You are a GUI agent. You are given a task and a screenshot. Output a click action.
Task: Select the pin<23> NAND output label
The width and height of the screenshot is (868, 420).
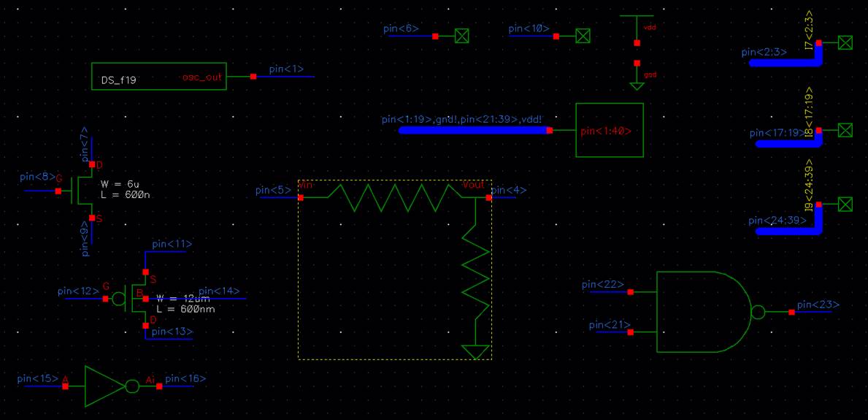click(x=818, y=305)
